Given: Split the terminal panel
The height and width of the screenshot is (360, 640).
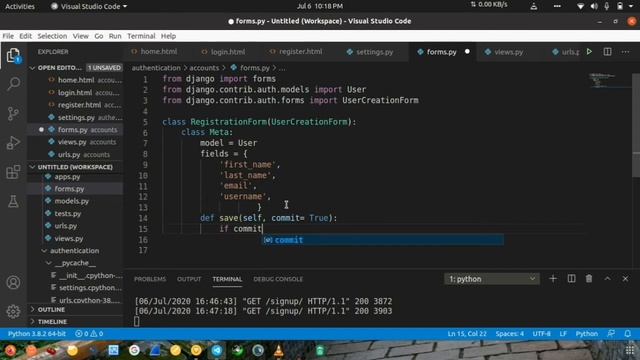Looking at the screenshot, I should 571,279.
